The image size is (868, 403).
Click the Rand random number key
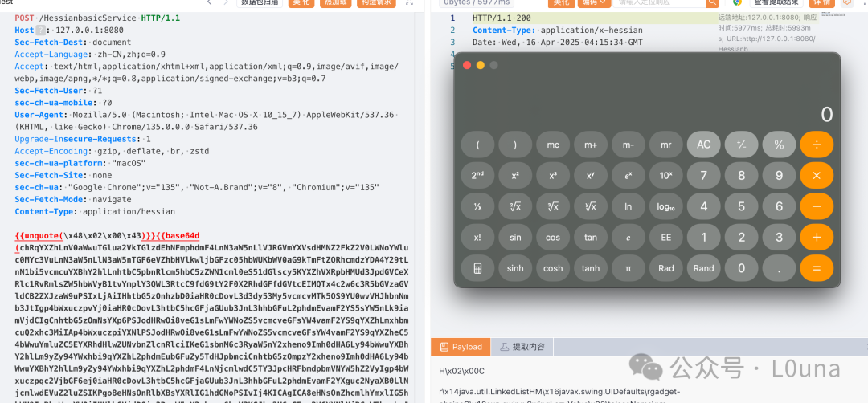(x=703, y=268)
